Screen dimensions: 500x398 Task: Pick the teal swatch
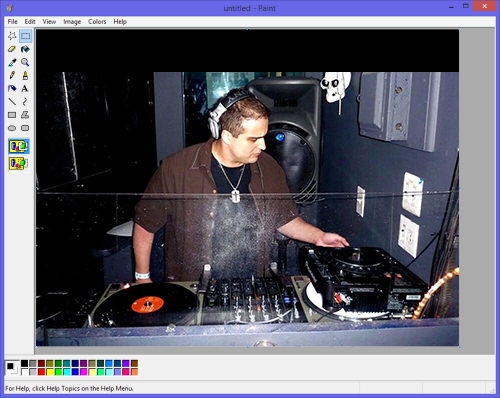tap(67, 363)
